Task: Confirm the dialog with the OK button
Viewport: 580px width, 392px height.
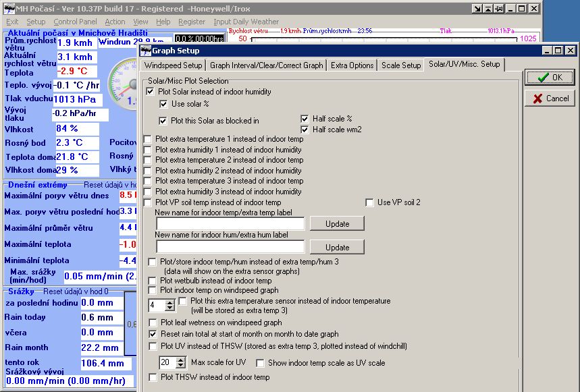Action: 550,78
